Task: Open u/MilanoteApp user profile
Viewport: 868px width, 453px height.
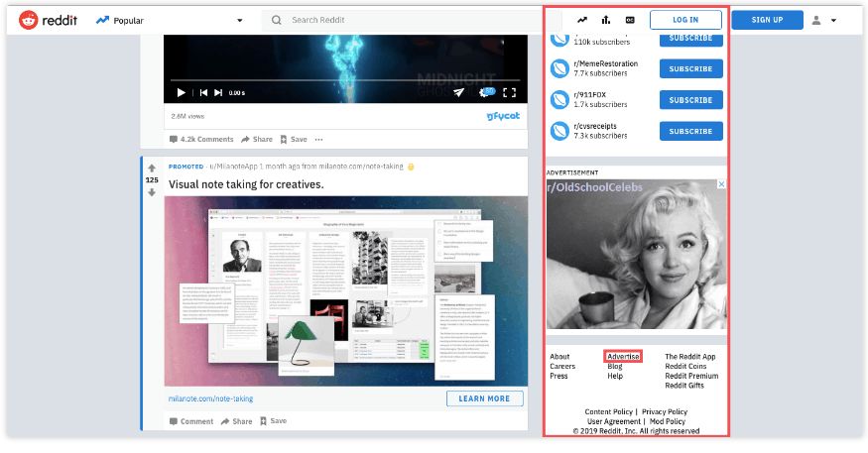Action: click(x=234, y=167)
